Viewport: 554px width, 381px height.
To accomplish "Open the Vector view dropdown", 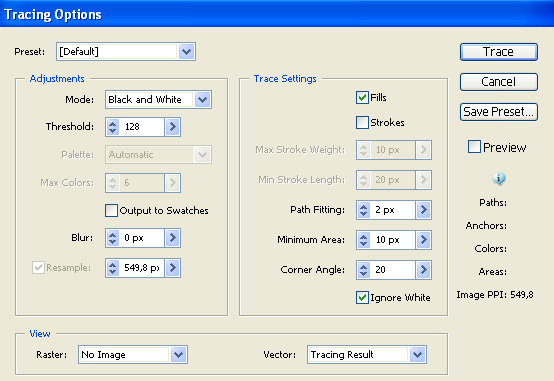I will pos(367,354).
